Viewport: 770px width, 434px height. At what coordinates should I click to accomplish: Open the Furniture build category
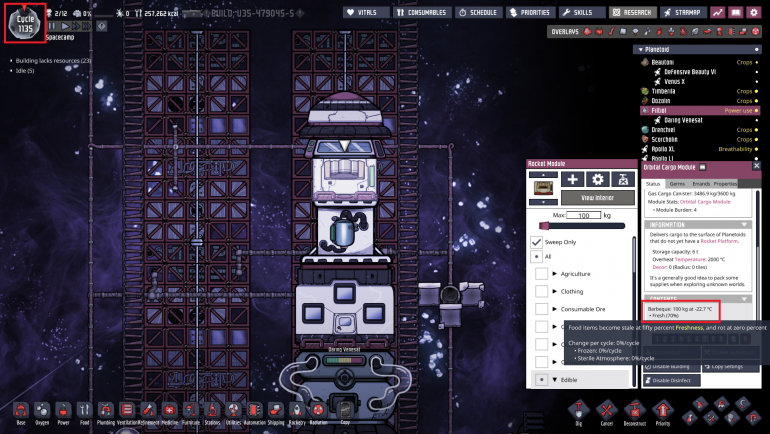191,410
